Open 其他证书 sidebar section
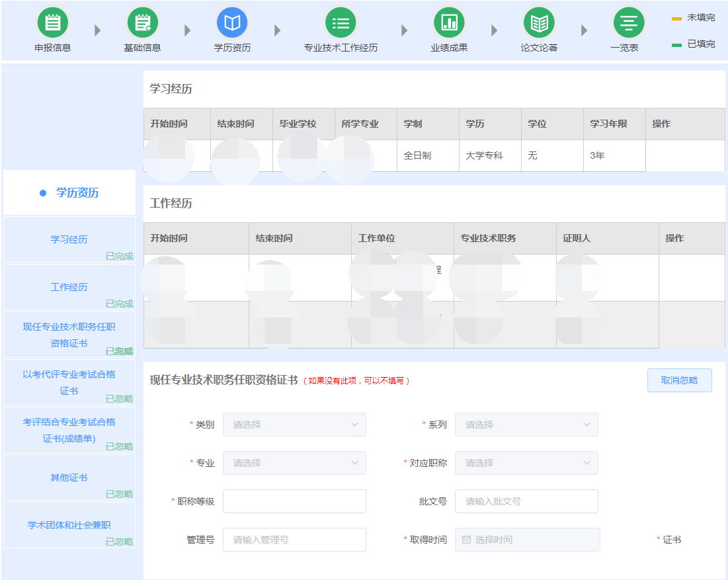The width and height of the screenshot is (728, 580). (69, 477)
